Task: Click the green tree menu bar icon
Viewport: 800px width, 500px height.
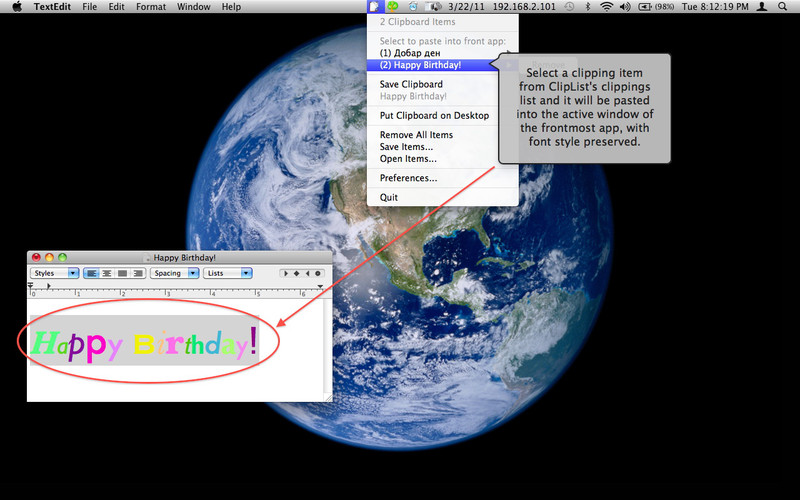Action: coord(392,7)
